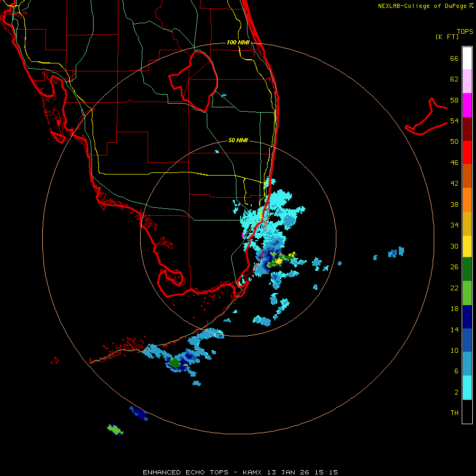Click the gold 38K FT legend swatch
This screenshot has height=476, width=476.
click(467, 224)
